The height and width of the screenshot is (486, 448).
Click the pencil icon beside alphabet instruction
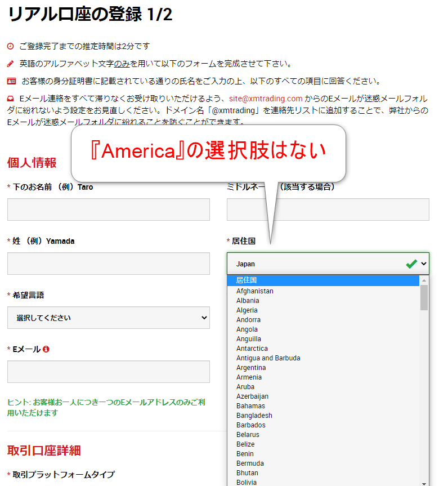pyautogui.click(x=11, y=64)
